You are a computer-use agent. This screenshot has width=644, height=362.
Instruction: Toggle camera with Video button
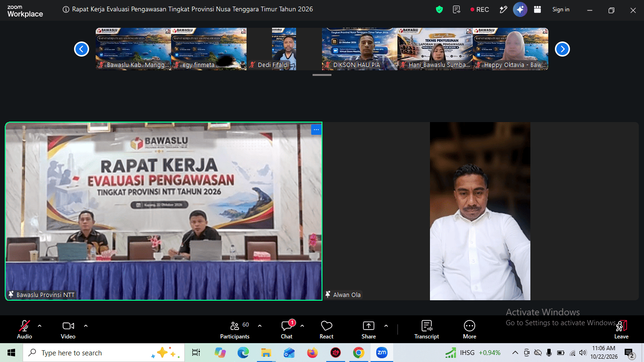(68, 329)
